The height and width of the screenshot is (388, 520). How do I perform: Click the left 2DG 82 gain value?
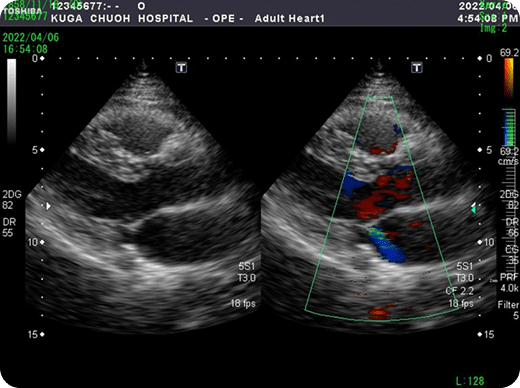click(x=12, y=200)
